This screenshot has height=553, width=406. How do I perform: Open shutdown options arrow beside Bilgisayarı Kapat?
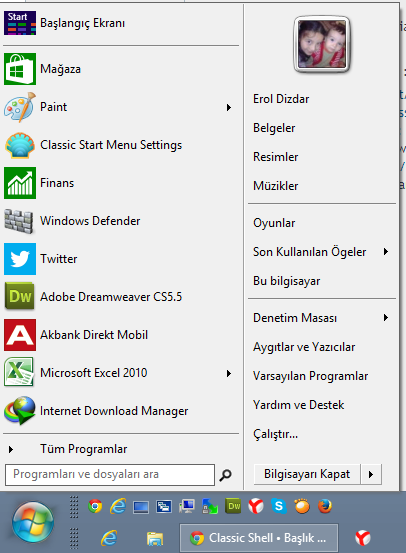click(x=371, y=474)
